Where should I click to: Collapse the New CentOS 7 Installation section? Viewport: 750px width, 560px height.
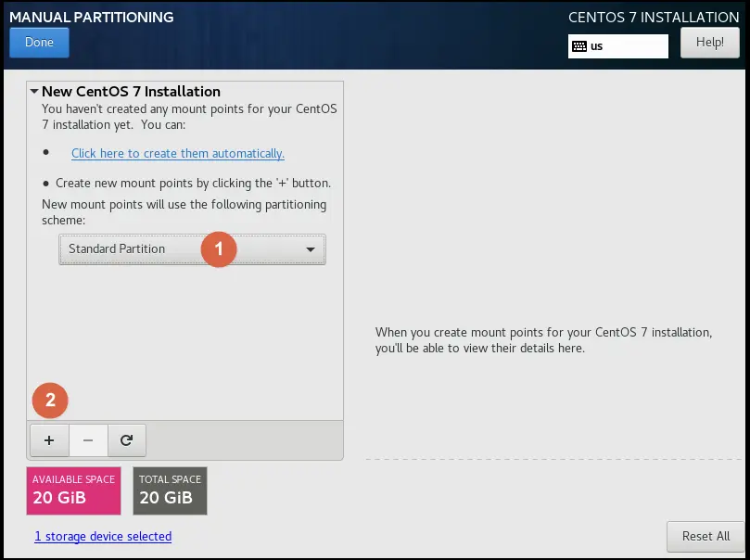click(34, 91)
